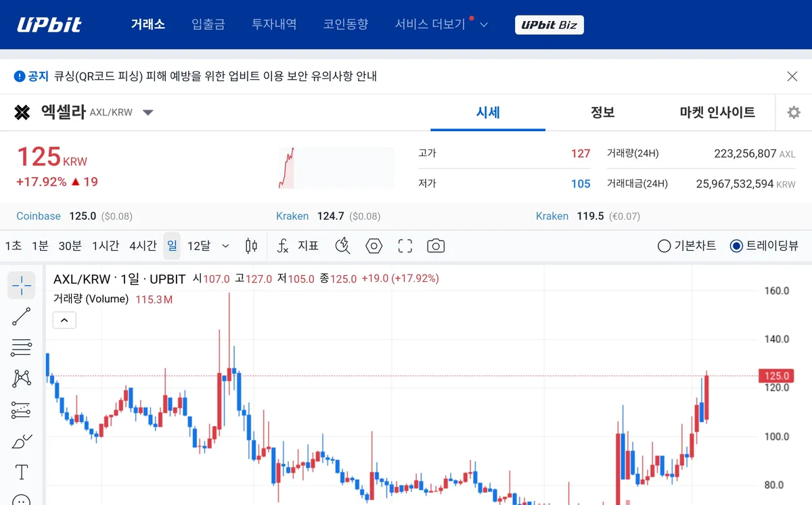
Task: Click the 고가 127 value
Action: (x=581, y=153)
